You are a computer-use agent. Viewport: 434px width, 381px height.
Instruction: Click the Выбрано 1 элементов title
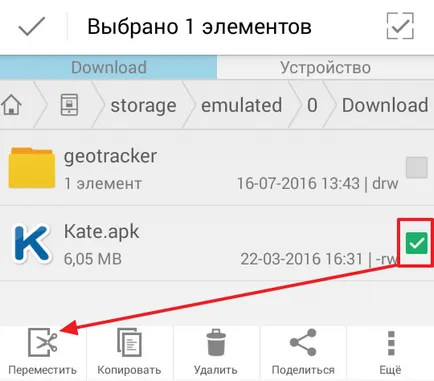tap(199, 26)
